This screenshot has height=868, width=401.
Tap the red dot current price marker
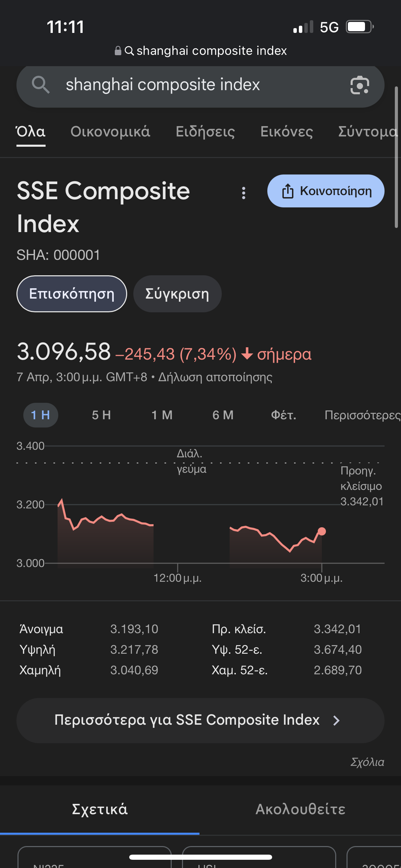(322, 531)
